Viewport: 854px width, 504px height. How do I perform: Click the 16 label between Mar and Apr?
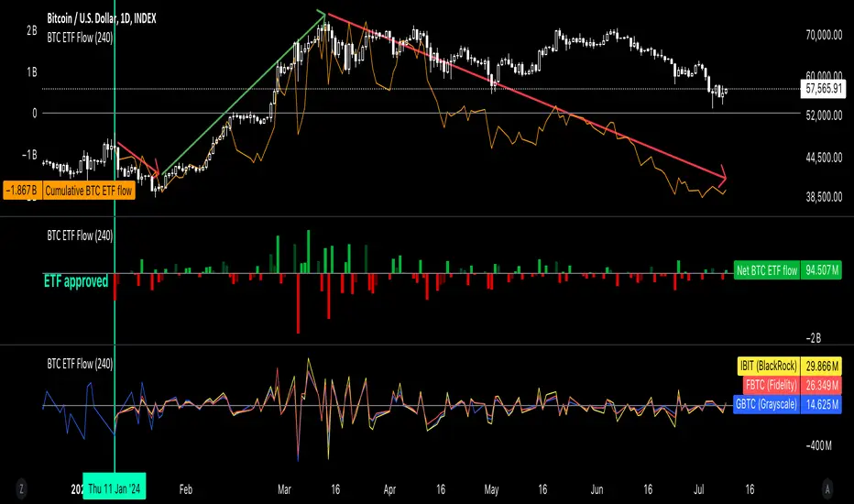click(x=335, y=489)
